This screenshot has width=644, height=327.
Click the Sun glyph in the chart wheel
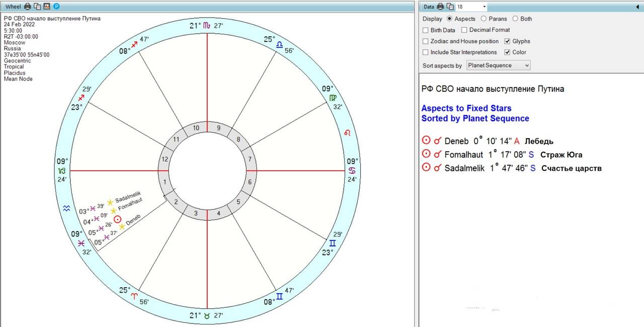point(117,219)
